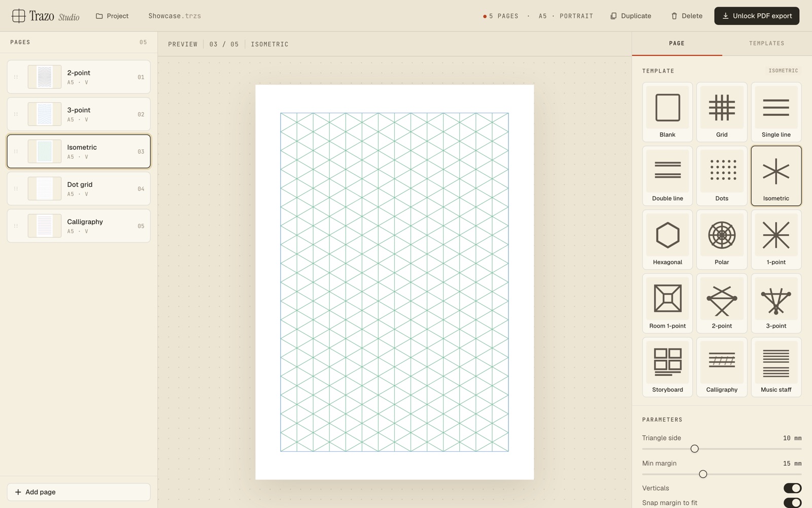Image resolution: width=812 pixels, height=508 pixels.
Task: Choose the Dots template
Action: 722,176
